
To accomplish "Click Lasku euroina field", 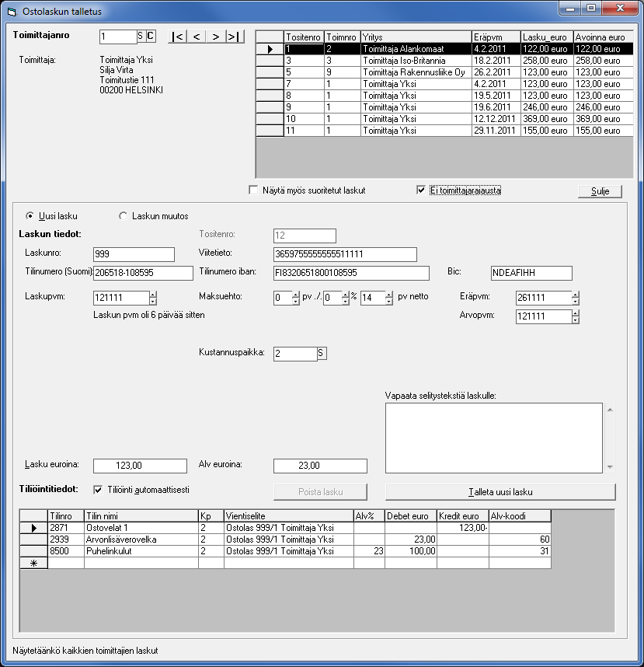I will pos(140,466).
